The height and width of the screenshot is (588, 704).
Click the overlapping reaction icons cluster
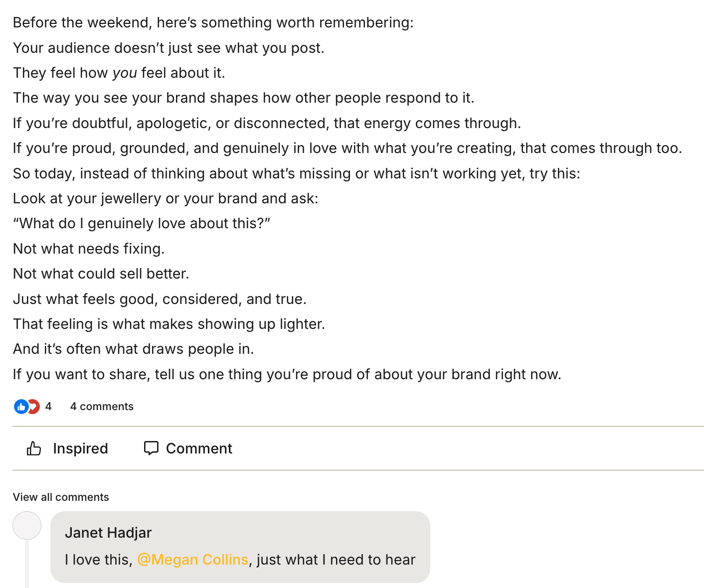(x=27, y=407)
